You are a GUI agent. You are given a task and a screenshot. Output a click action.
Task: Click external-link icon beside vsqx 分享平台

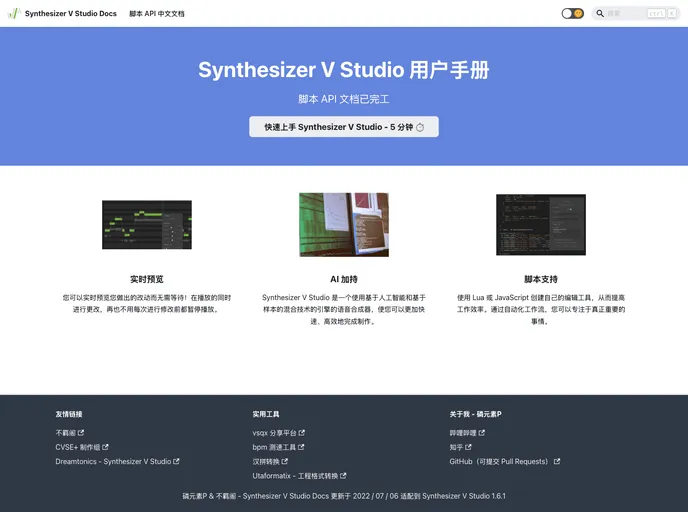coord(302,433)
